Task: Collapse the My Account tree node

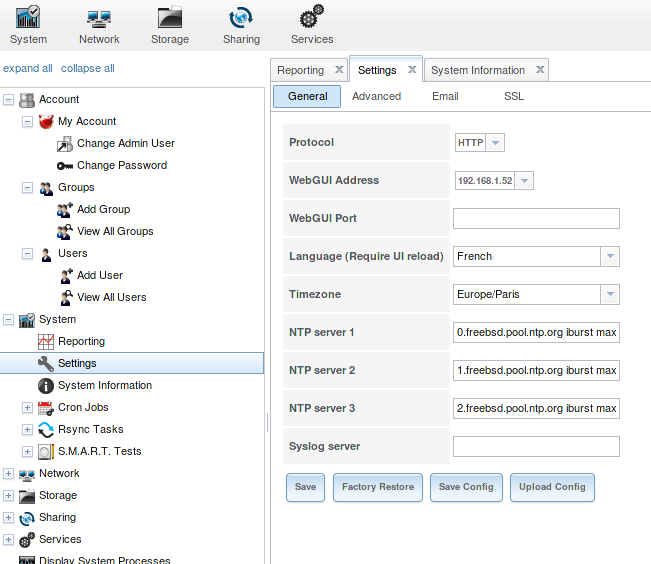Action: 27,122
